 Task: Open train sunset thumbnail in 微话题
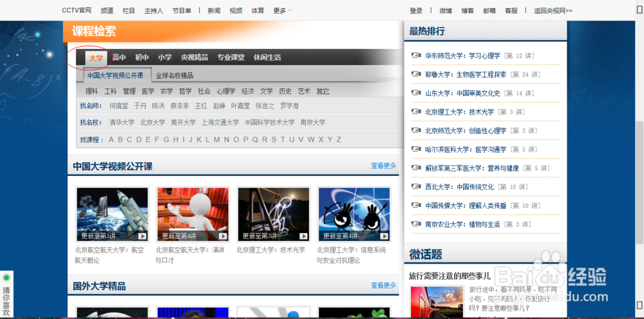[437, 302]
